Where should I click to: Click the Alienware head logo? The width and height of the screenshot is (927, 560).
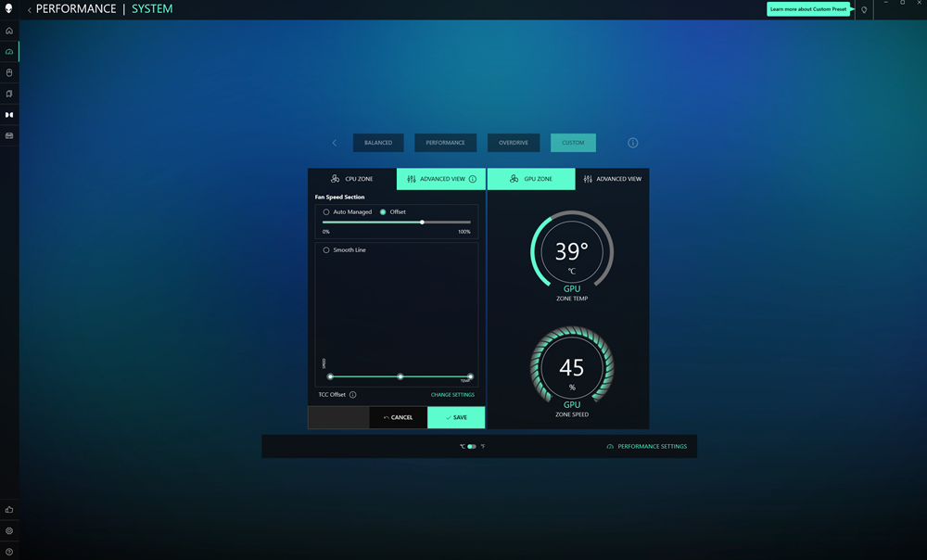pos(9,8)
